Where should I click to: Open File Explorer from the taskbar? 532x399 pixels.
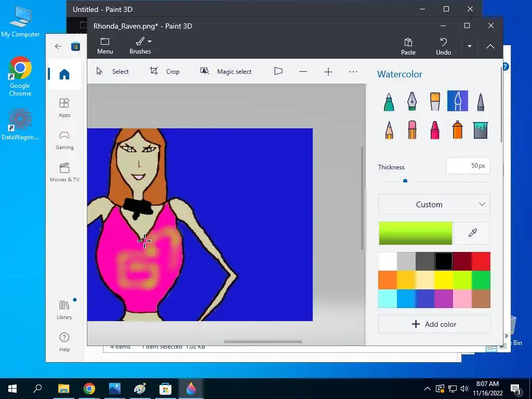coord(64,389)
